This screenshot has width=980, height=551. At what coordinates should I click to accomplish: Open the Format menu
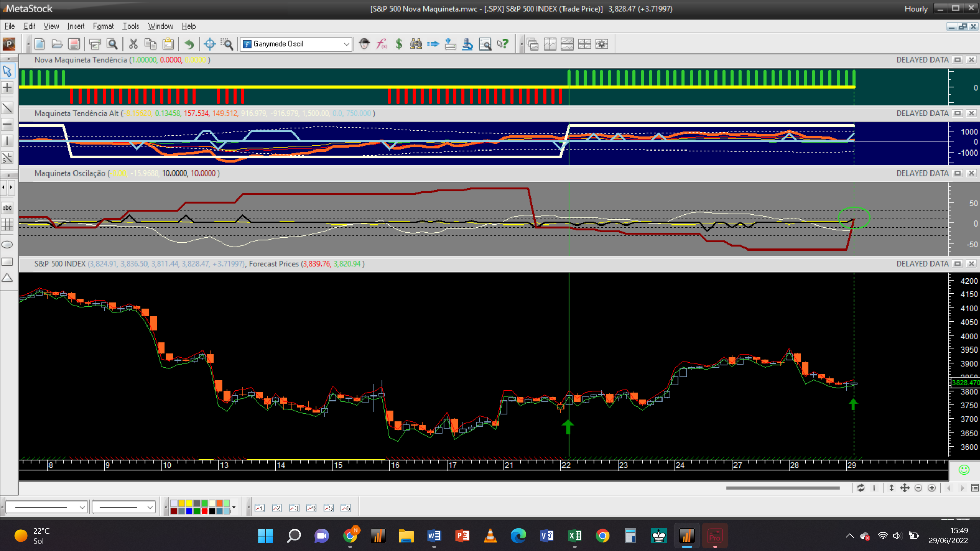coord(103,26)
